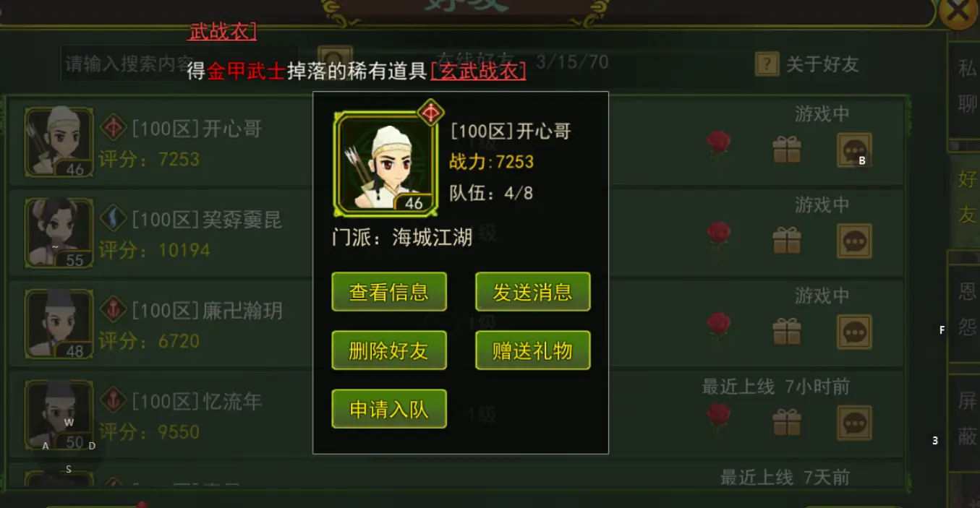Image resolution: width=980 pixels, height=508 pixels.
Task: Choose 删除好友 in the player popup
Action: (389, 350)
